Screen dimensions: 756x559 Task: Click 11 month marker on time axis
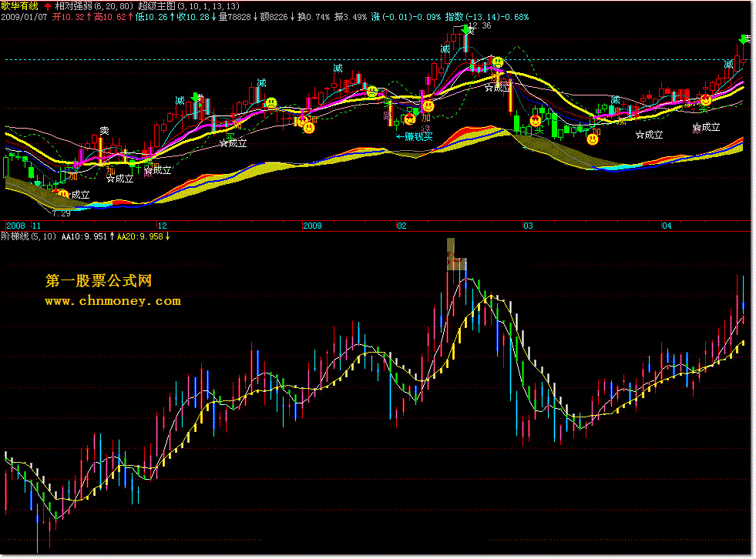pos(37,226)
